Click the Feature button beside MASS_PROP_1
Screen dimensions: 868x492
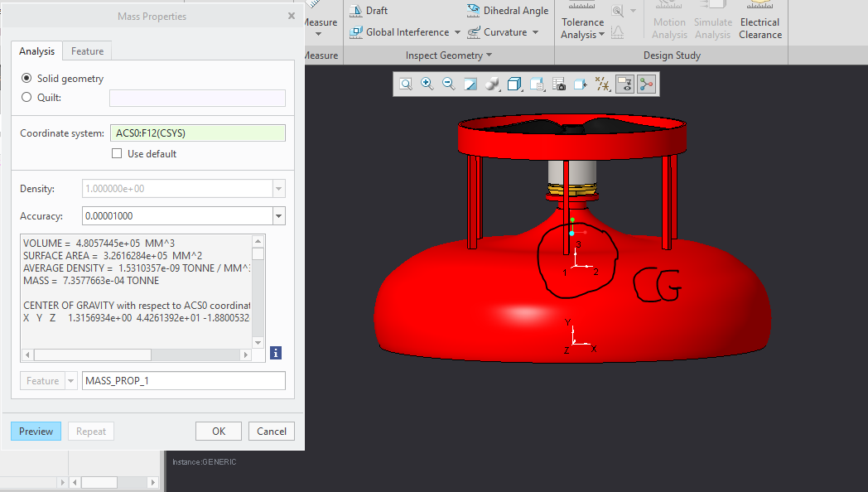pos(42,381)
